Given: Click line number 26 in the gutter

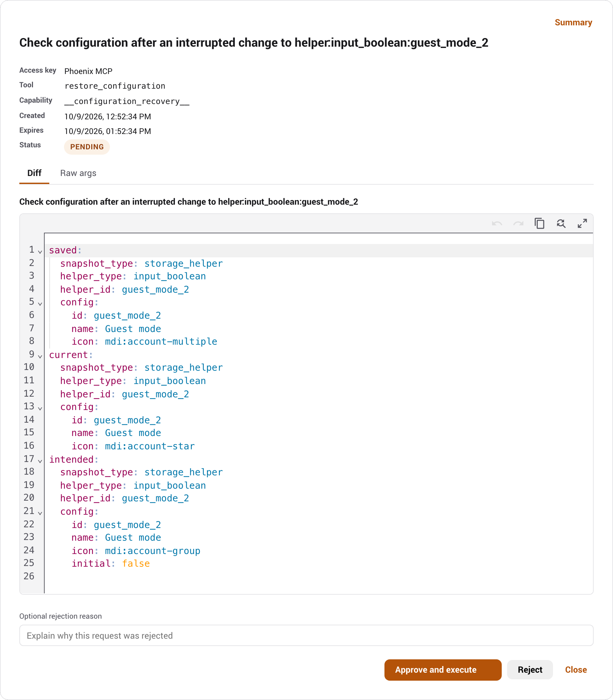Looking at the screenshot, I should 29,576.
